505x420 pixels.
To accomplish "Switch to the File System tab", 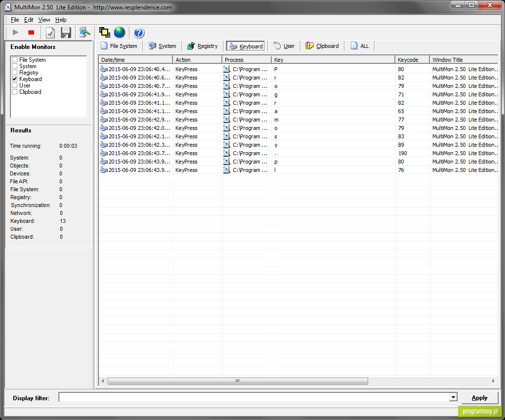I will pyautogui.click(x=119, y=46).
